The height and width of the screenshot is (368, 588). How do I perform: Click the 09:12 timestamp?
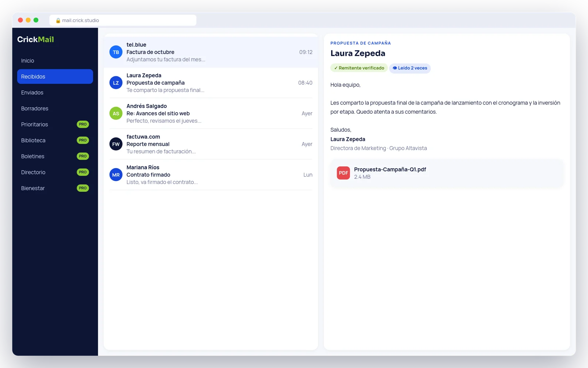pos(306,52)
